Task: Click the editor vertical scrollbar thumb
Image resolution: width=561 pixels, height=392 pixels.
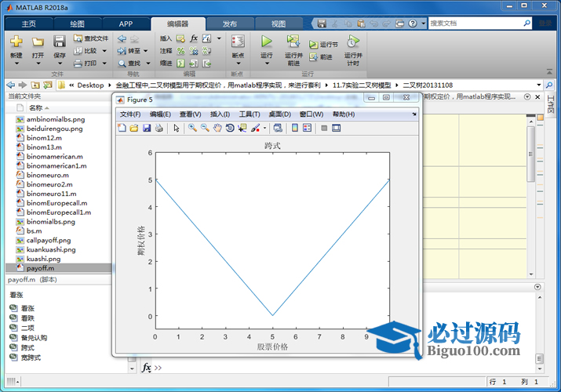Action: (x=531, y=154)
